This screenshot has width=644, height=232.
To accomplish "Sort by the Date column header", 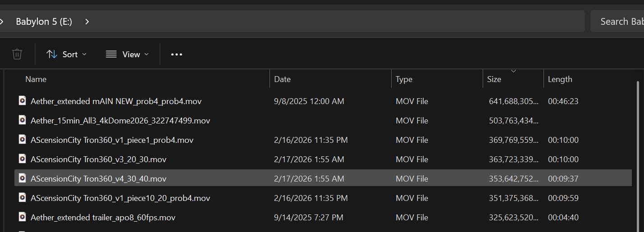I will (282, 79).
